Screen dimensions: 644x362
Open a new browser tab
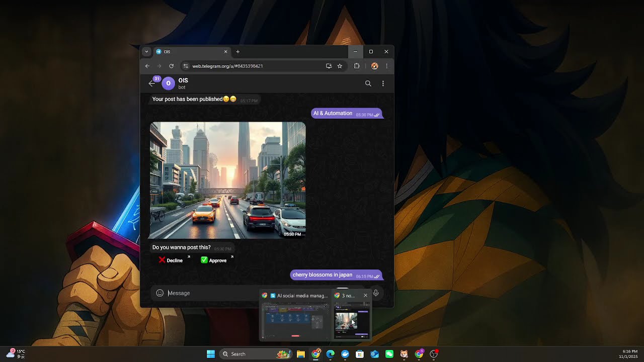click(238, 51)
